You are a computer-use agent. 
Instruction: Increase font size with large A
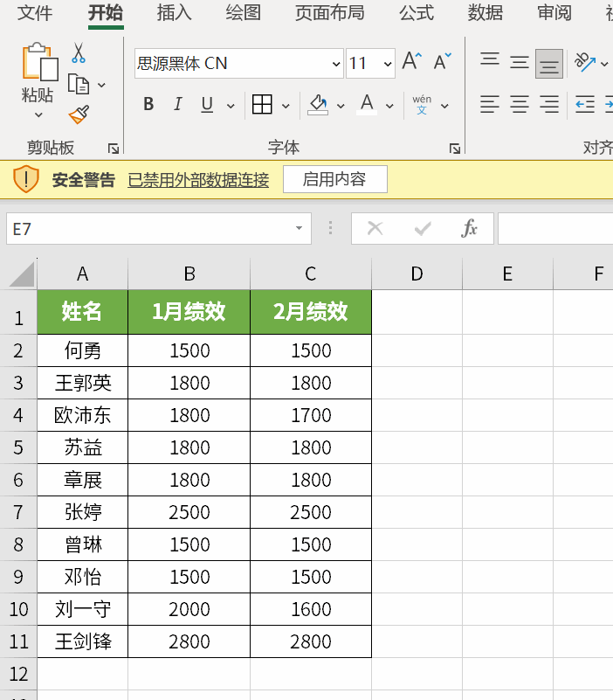(412, 61)
